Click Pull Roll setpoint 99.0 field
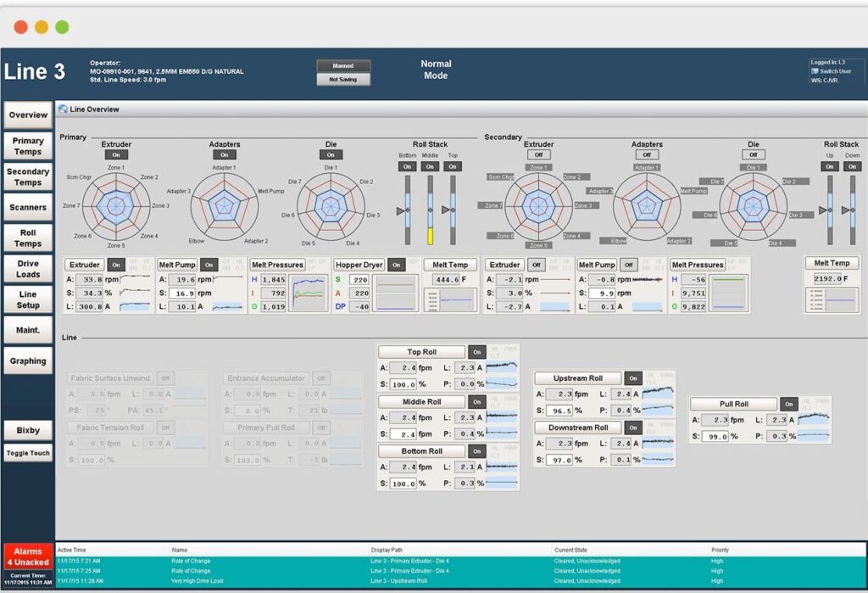 pos(715,437)
